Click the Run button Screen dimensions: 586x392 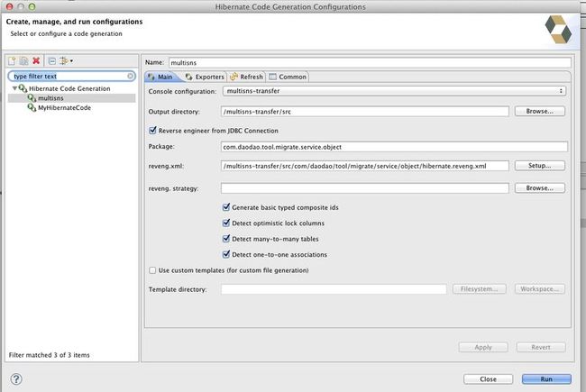[546, 378]
